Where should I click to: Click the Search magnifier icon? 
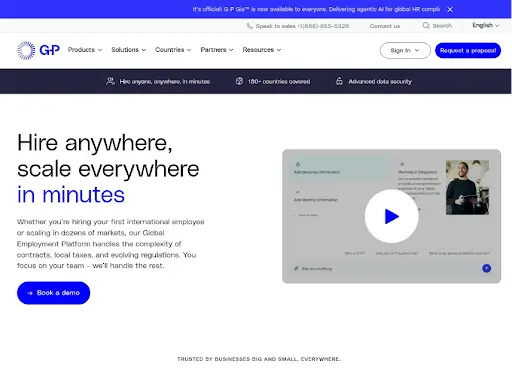pyautogui.click(x=426, y=26)
